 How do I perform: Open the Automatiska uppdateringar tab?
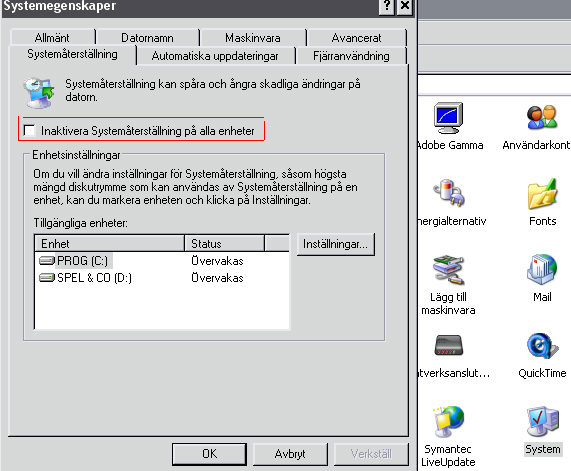tap(215, 56)
